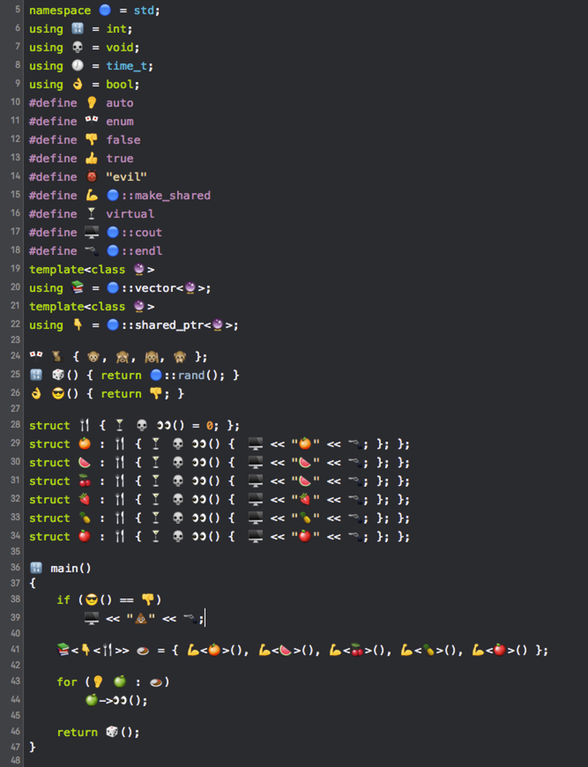The image size is (588, 767).
Task: Click the dice emoji function on line 25
Action: [58, 375]
